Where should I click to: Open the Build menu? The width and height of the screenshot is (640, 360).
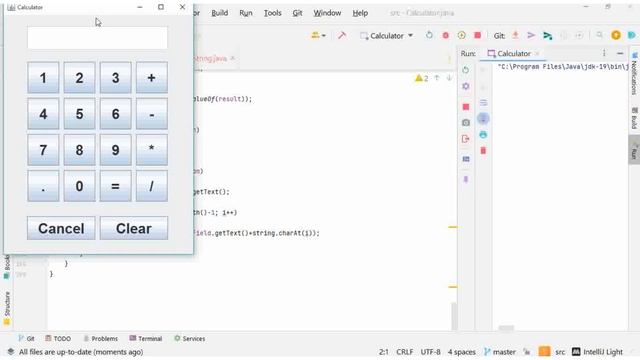pyautogui.click(x=220, y=13)
